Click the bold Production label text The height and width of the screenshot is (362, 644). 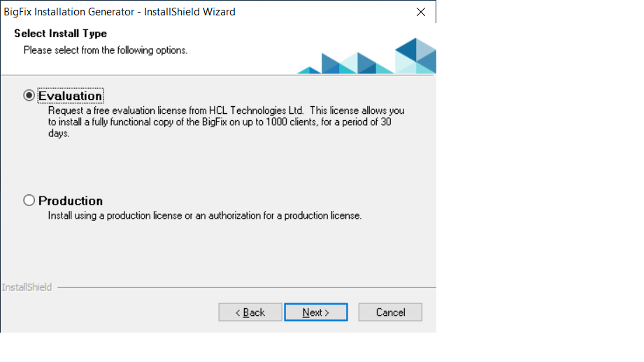pyautogui.click(x=71, y=201)
